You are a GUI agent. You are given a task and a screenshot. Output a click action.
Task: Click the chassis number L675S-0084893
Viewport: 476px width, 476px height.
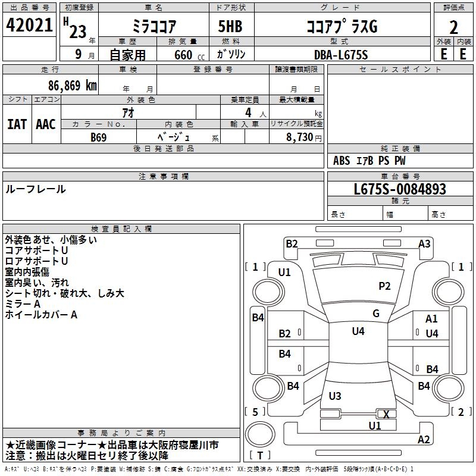[400, 189]
